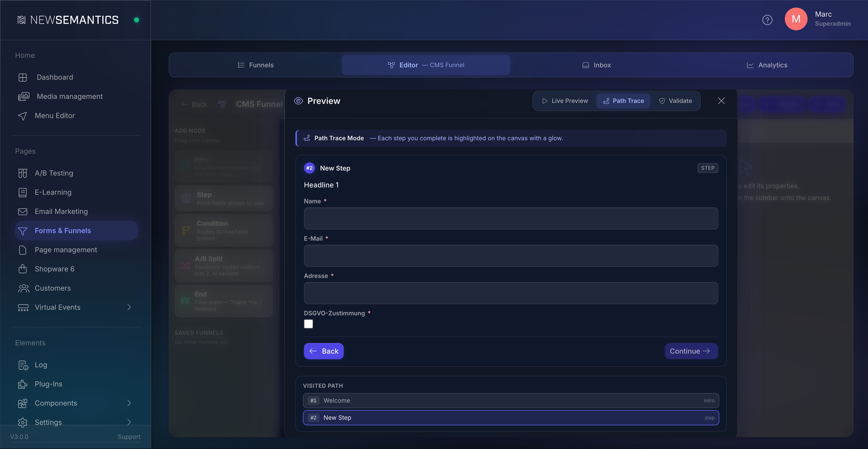Click the Components icon

point(23,403)
